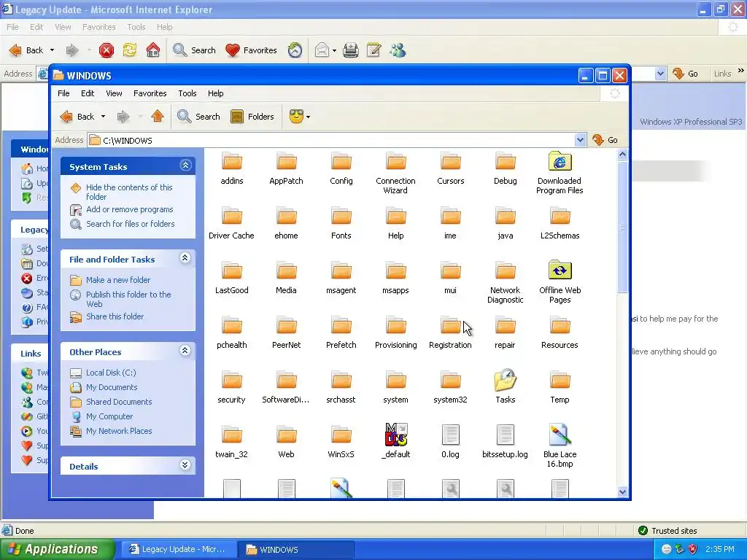Screen dimensions: 747x560
Task: Click Mail icon in Internet Explorer toolbar
Action: tap(322, 50)
